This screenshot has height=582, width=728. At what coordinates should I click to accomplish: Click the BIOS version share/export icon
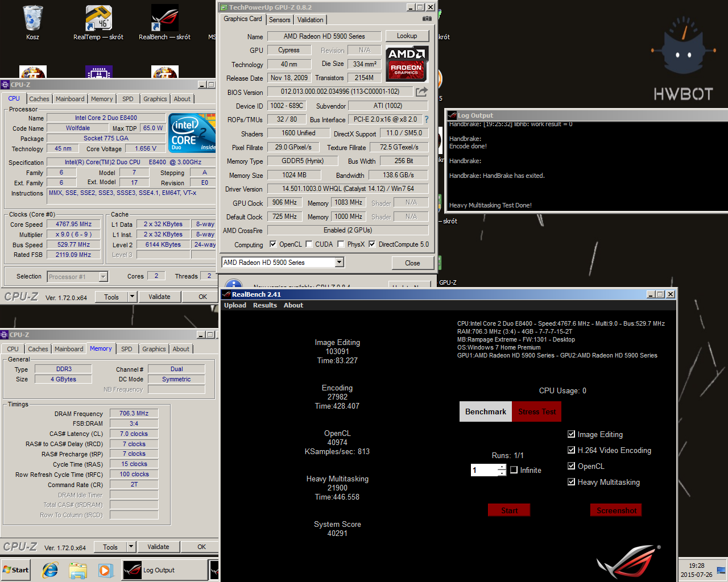pos(421,92)
